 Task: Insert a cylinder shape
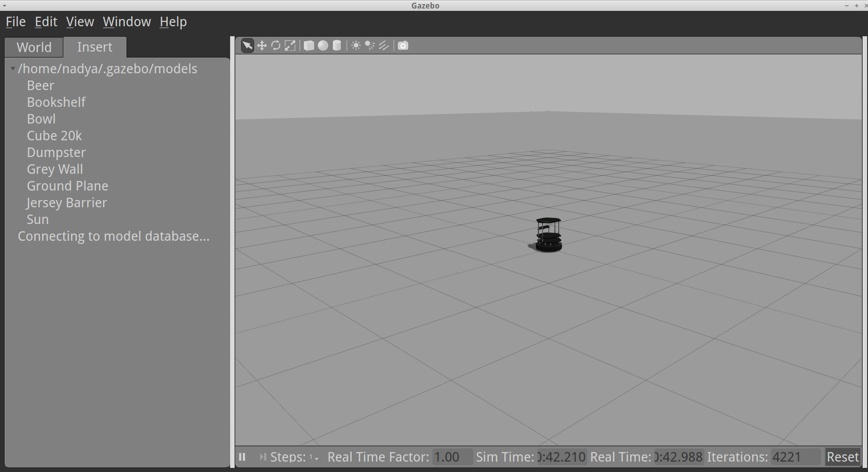tap(337, 46)
